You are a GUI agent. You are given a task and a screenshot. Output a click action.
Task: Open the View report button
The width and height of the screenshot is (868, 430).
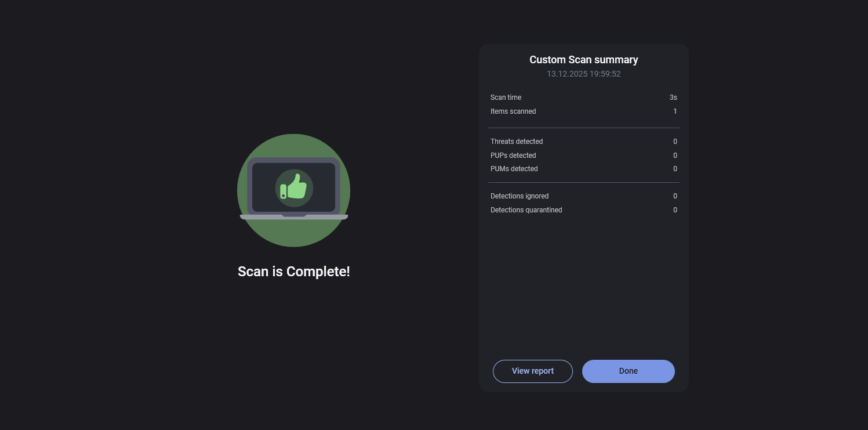(x=533, y=371)
